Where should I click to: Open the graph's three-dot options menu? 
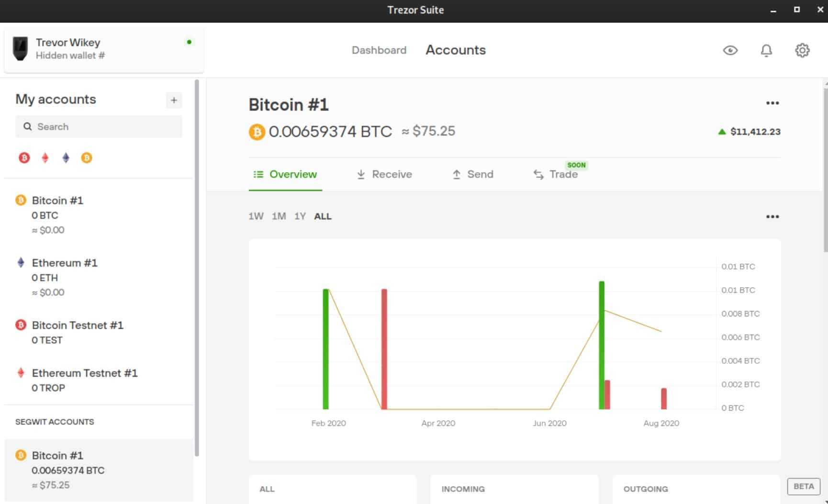(x=772, y=217)
